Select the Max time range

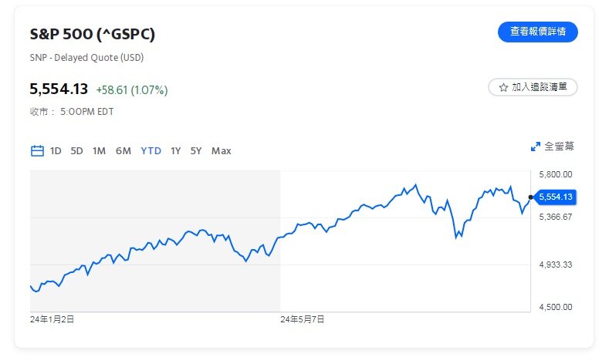pyautogui.click(x=222, y=151)
